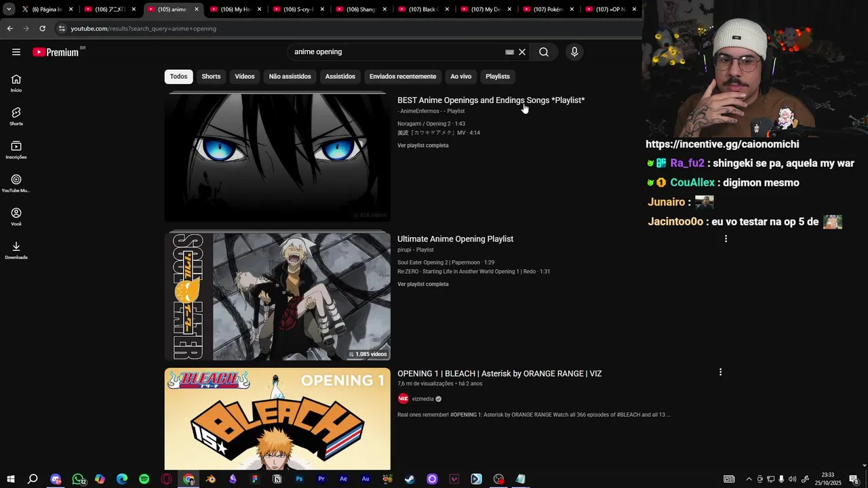Screen dimensions: 868x488
Task: Reload the page in browser toolbar
Action: point(42,28)
